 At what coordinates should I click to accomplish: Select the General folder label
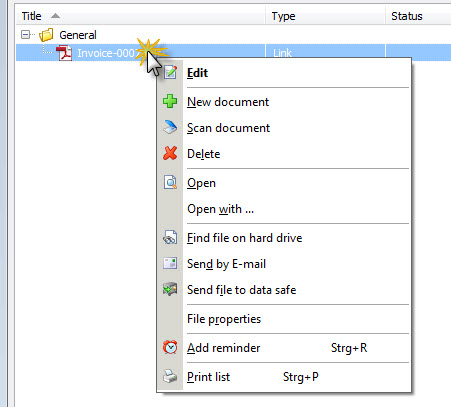[78, 35]
